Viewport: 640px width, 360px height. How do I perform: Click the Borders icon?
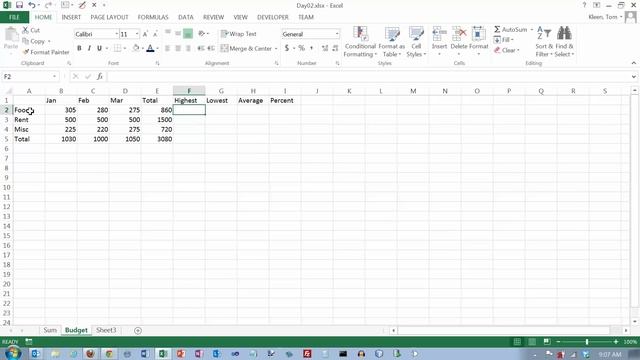tap(118, 48)
